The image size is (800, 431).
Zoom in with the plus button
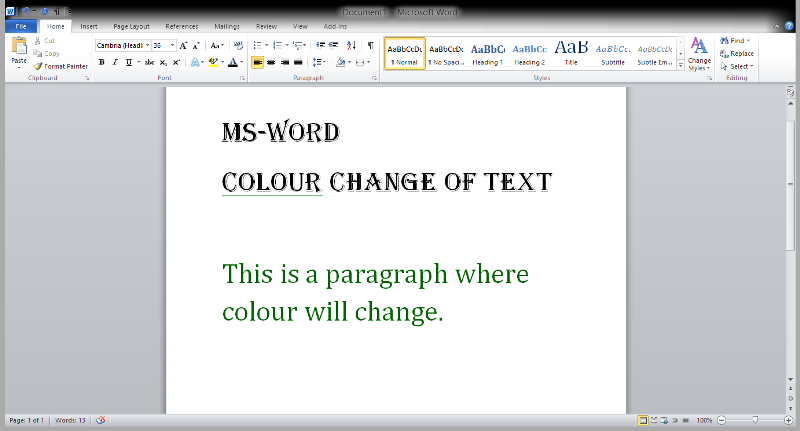click(x=788, y=420)
